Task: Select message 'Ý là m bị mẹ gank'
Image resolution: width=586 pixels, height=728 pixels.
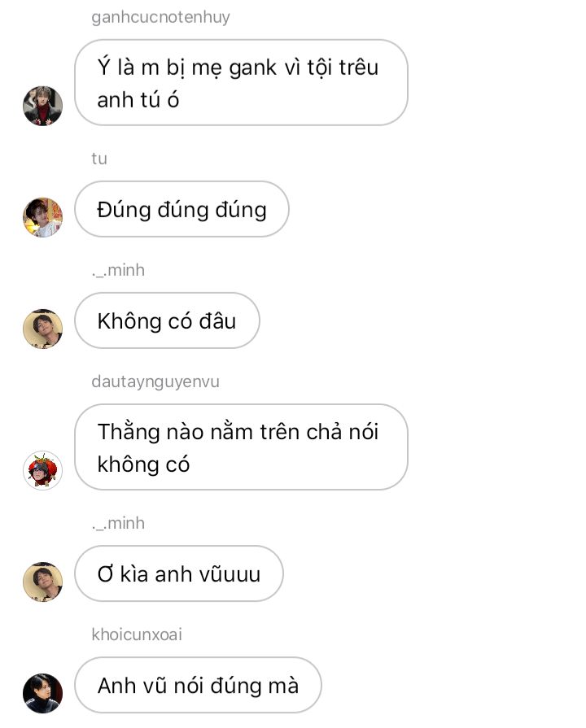Action: pyautogui.click(x=241, y=83)
